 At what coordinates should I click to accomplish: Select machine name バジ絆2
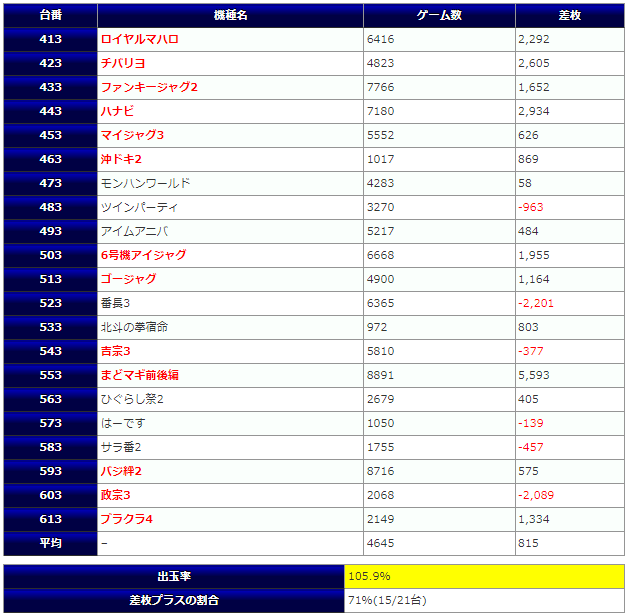pos(121,471)
